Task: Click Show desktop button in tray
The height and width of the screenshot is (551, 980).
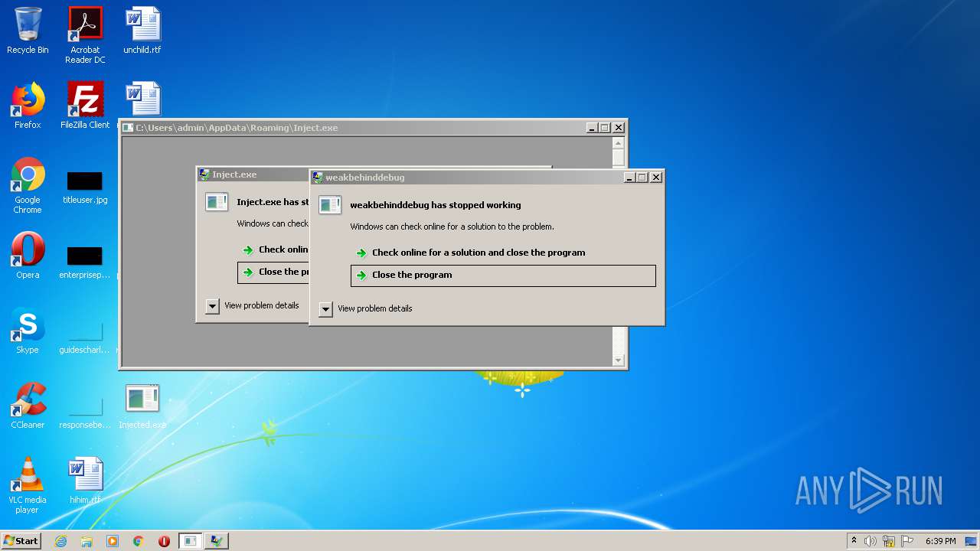Action: click(x=972, y=541)
